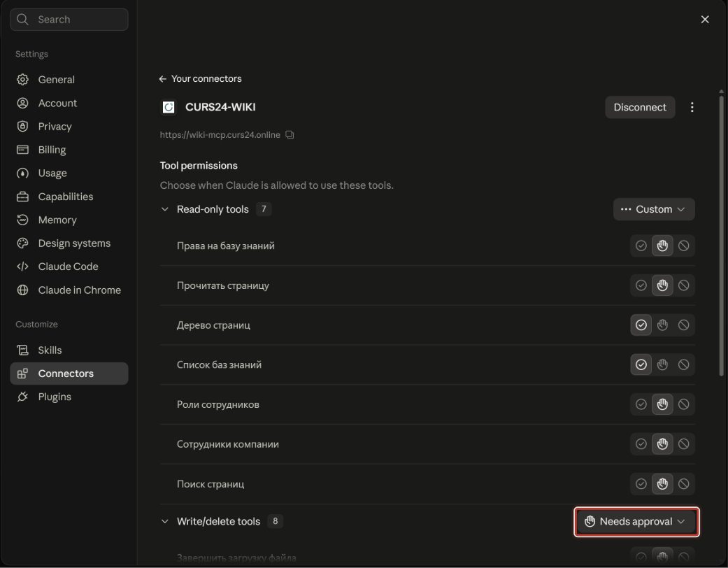This screenshot has width=728, height=568.
Task: Go to Capabilities settings
Action: tap(69, 197)
